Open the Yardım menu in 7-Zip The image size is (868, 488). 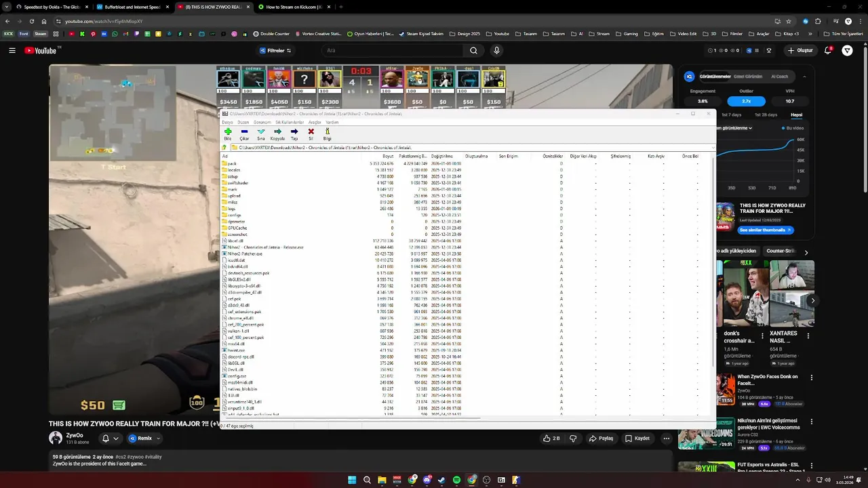tap(332, 122)
